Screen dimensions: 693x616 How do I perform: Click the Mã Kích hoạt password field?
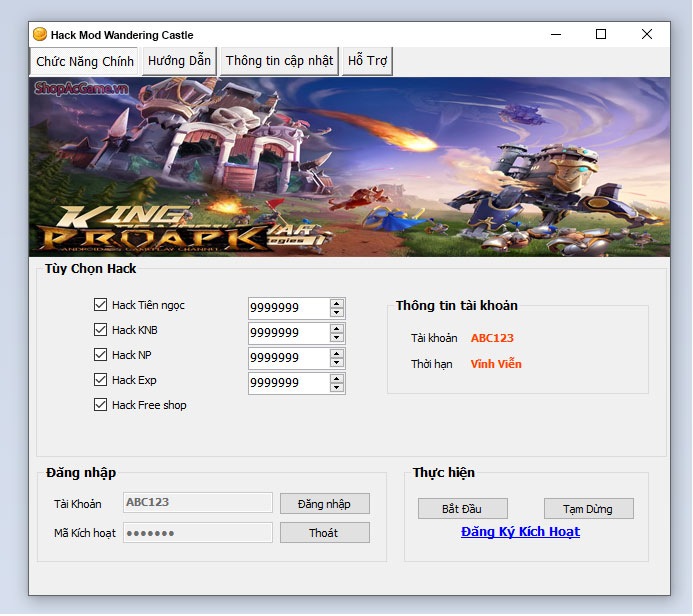click(198, 533)
